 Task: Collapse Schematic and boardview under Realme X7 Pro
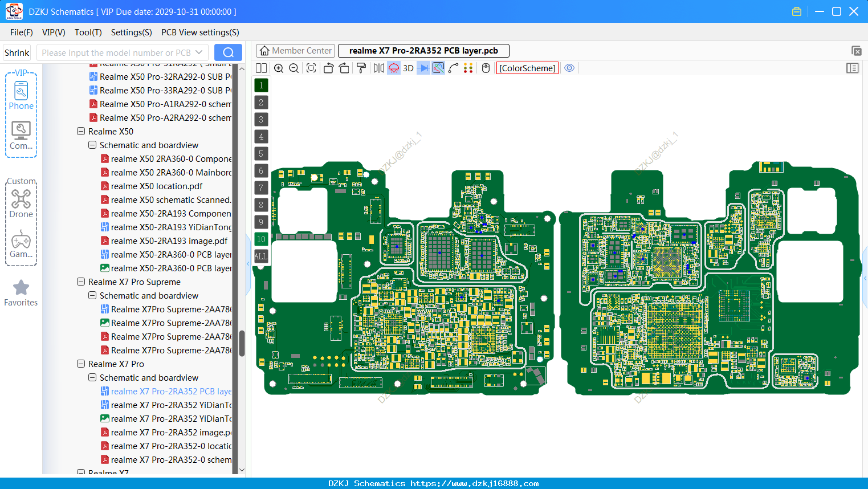pos(92,377)
